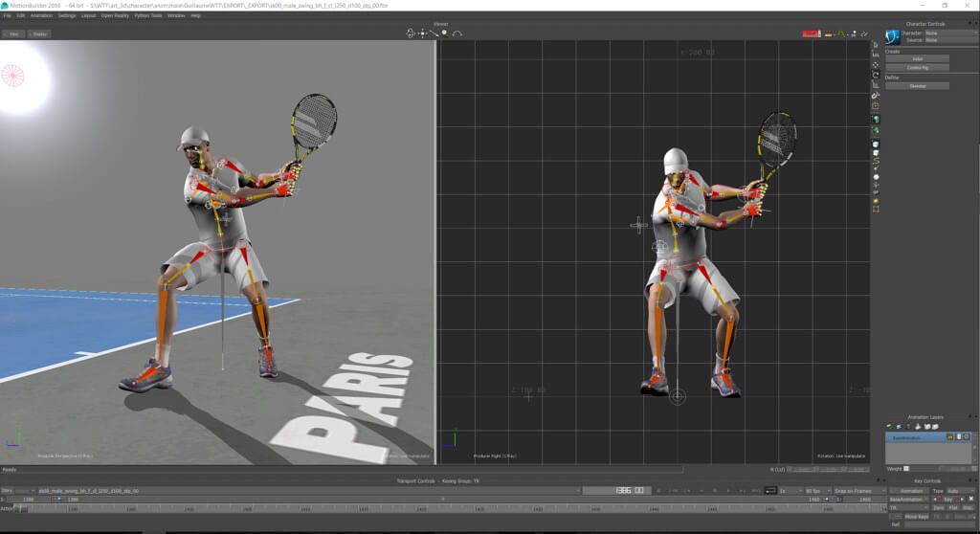
Task: Toggle the loop playback button
Action: [770, 491]
